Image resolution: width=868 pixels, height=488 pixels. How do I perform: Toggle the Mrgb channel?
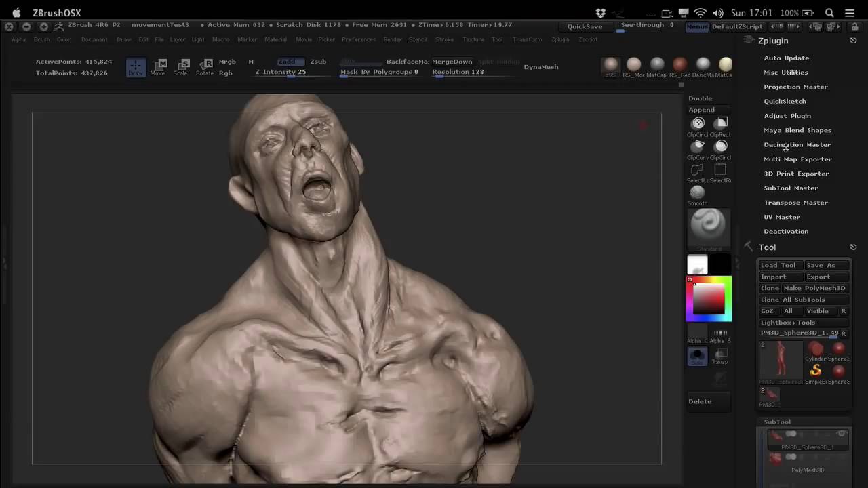point(227,62)
